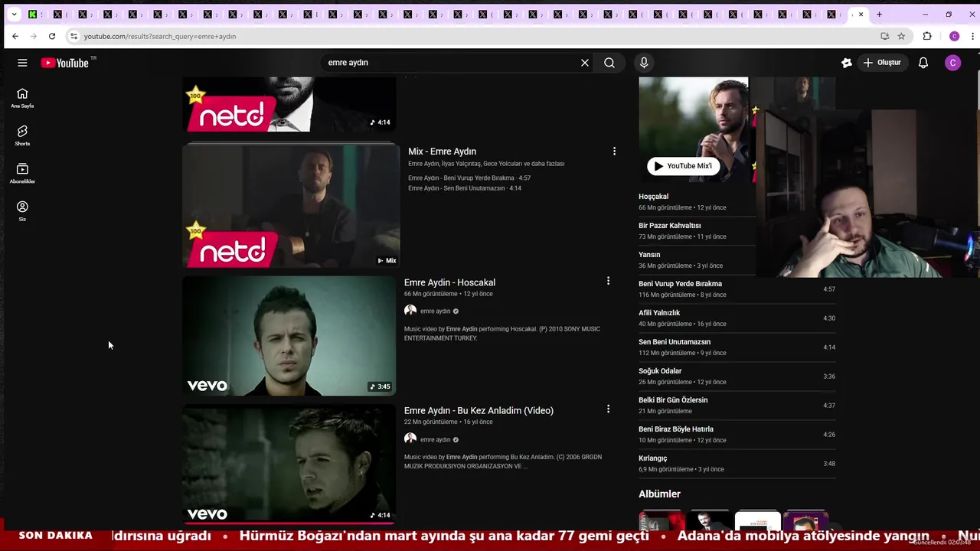Open Abonelikler in sidebar
Image resolution: width=980 pixels, height=551 pixels.
[x=22, y=174]
